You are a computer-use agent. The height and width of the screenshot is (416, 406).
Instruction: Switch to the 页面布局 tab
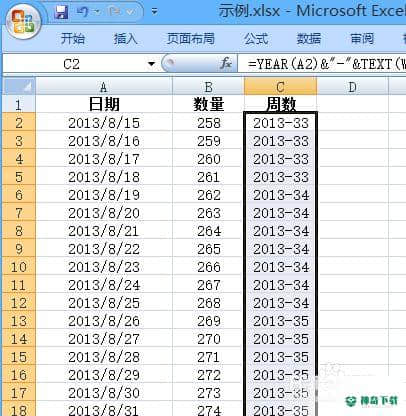click(190, 39)
